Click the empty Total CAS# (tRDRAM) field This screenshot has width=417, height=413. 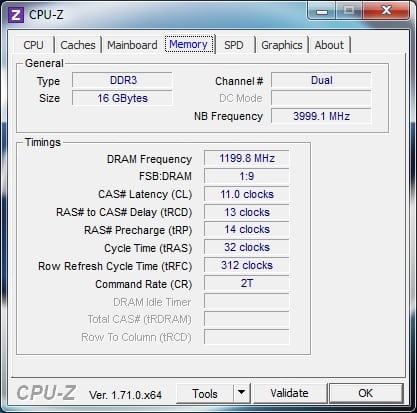point(247,319)
